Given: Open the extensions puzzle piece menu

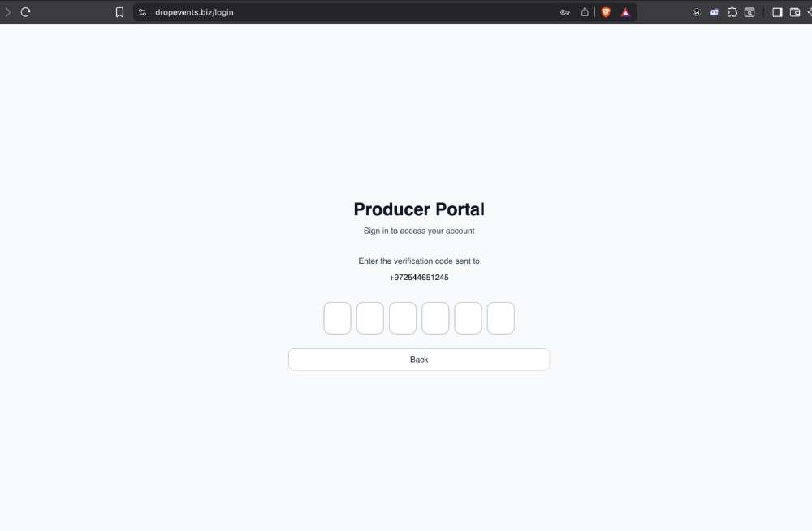Looking at the screenshot, I should pyautogui.click(x=732, y=12).
